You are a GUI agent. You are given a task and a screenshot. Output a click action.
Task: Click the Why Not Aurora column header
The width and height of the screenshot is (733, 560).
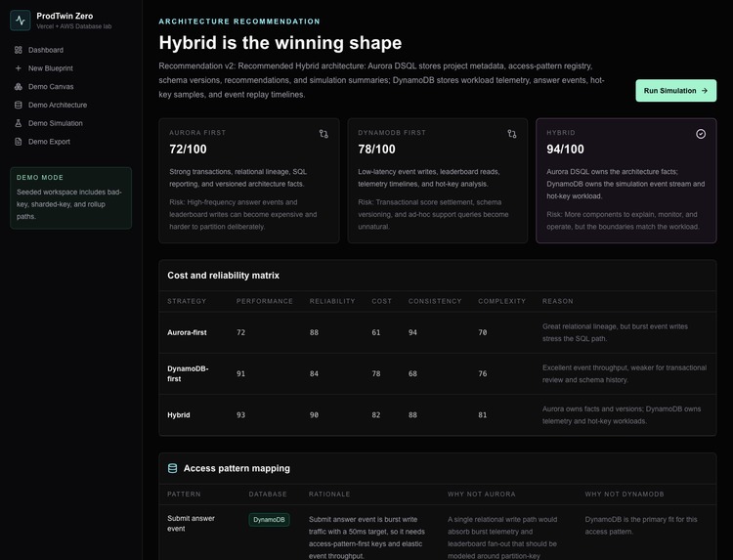coord(482,495)
